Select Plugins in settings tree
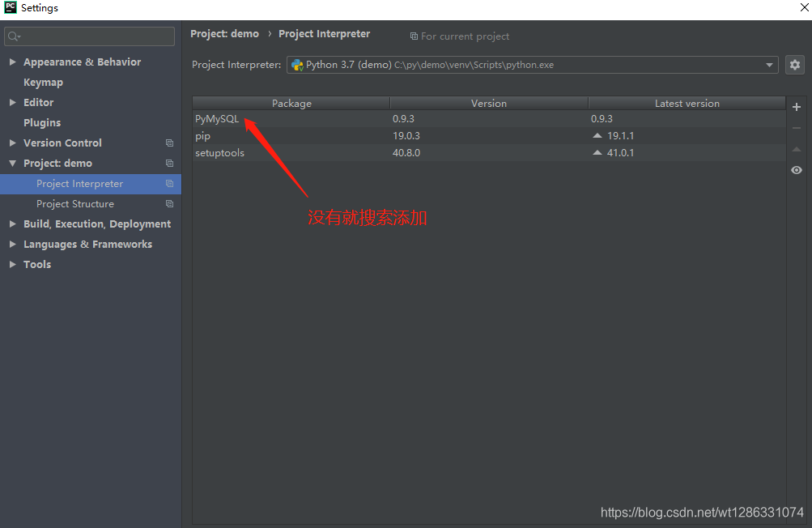The height and width of the screenshot is (528, 812). tap(42, 123)
